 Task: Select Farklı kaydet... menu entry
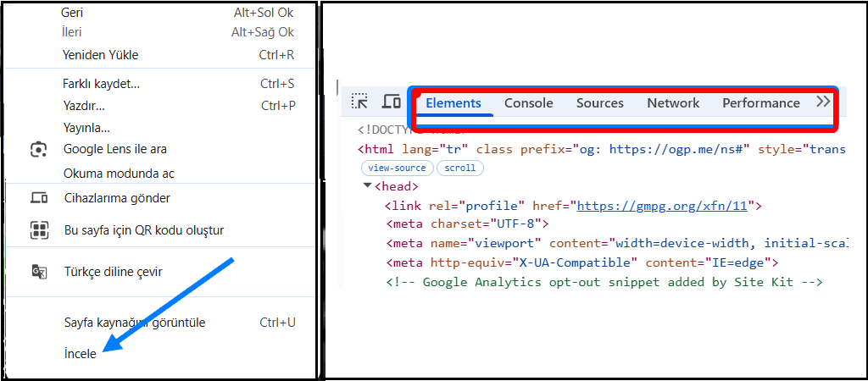click(102, 84)
